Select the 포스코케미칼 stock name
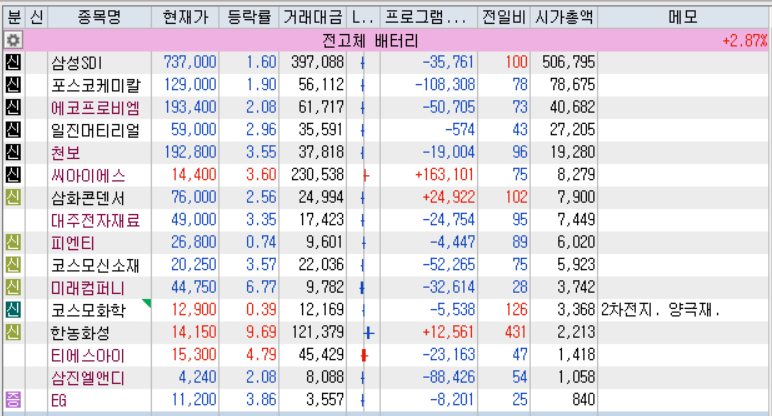The height and width of the screenshot is (416, 772). [96, 85]
